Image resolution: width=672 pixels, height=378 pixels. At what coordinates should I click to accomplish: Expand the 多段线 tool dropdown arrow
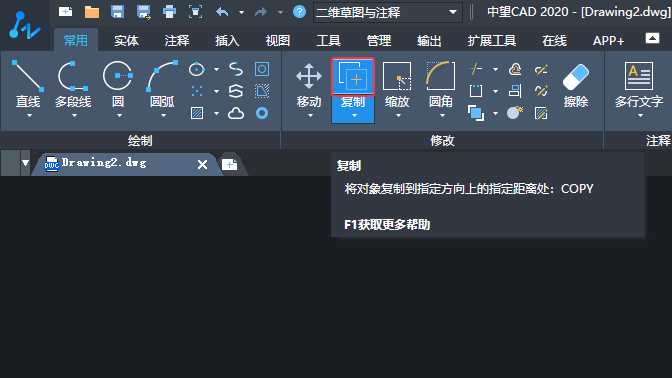click(74, 116)
